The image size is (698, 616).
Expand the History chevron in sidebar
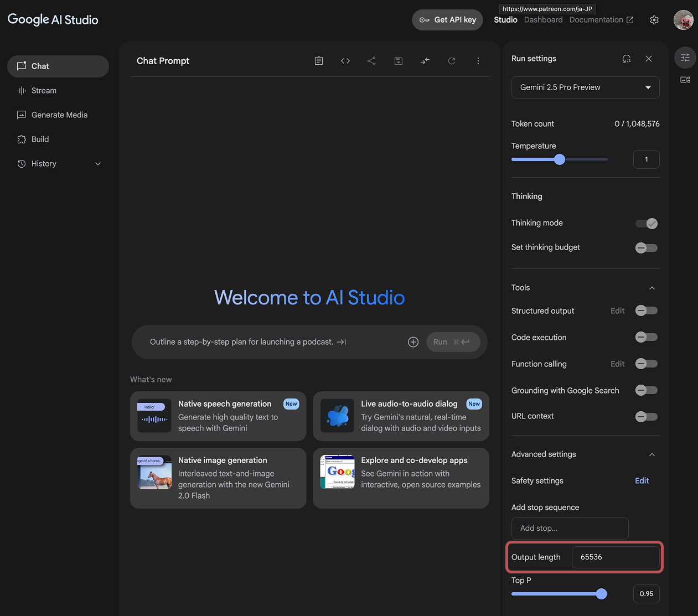[98, 164]
